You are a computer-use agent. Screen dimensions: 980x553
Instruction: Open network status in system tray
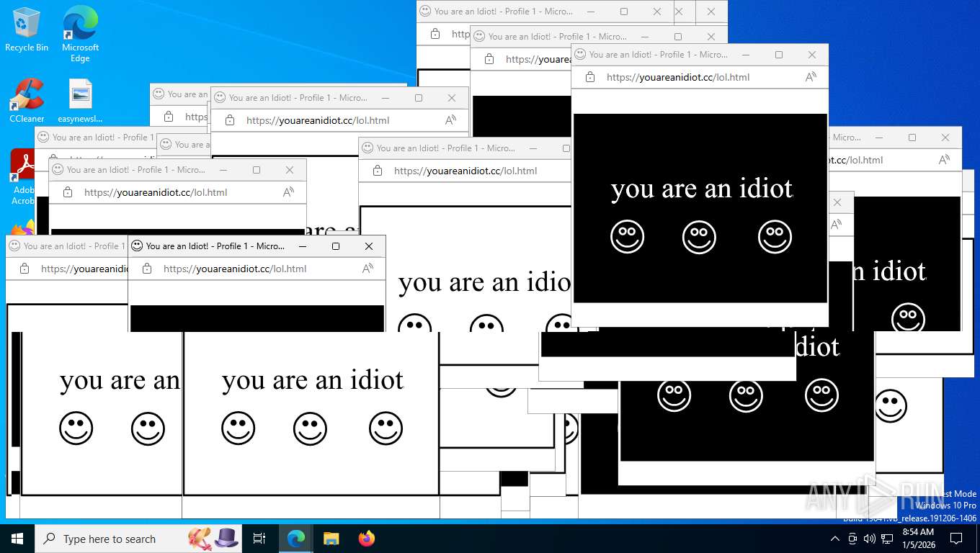tap(887, 539)
